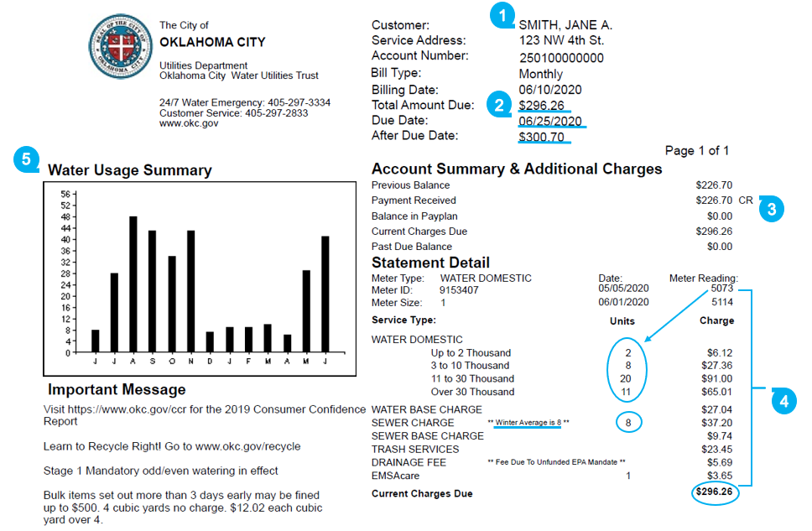Select billing date 06/10/2020
This screenshot has height=531, width=812.
coord(550,90)
